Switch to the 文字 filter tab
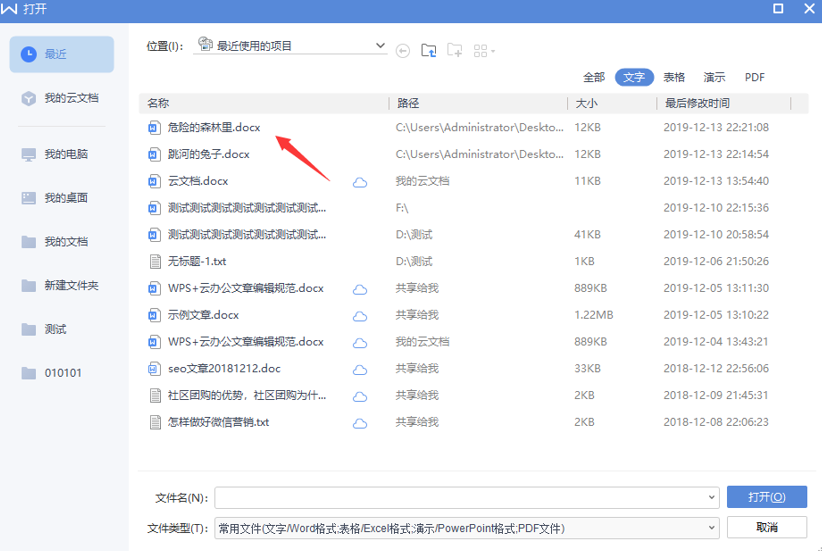The image size is (822, 551). coord(634,77)
